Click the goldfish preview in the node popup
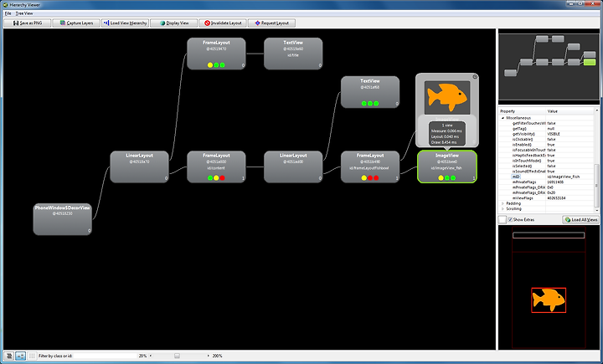 click(447, 97)
